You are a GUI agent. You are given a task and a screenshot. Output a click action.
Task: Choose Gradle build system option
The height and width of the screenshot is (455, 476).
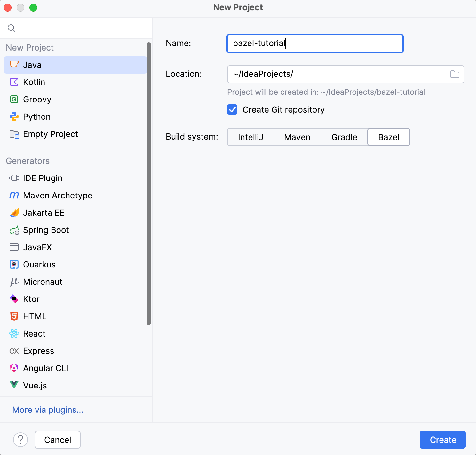pos(344,137)
